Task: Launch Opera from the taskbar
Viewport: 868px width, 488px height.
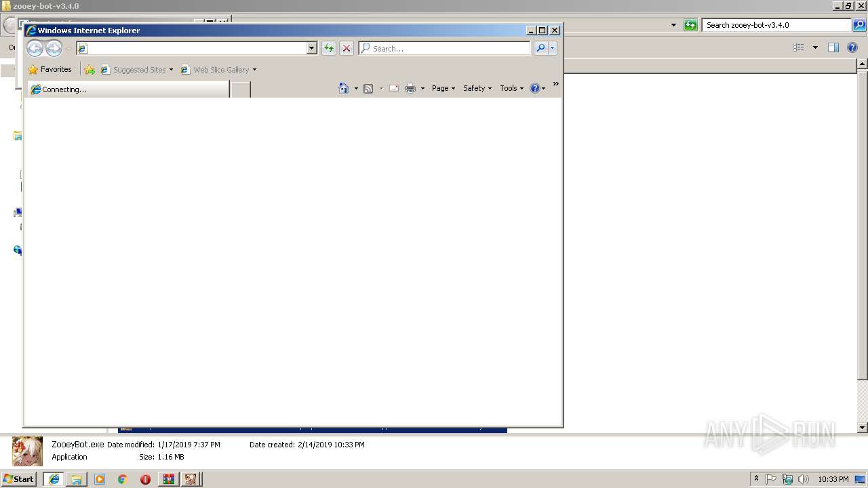Action: (x=145, y=479)
